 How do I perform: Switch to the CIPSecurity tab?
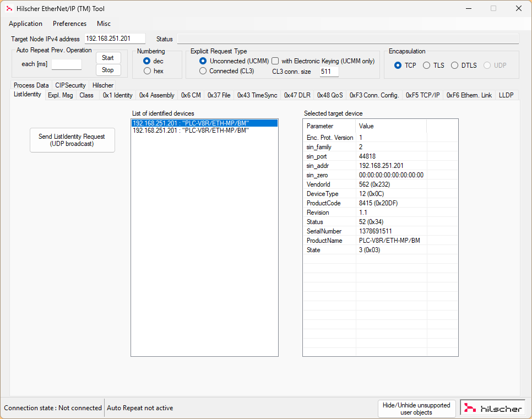tap(70, 85)
